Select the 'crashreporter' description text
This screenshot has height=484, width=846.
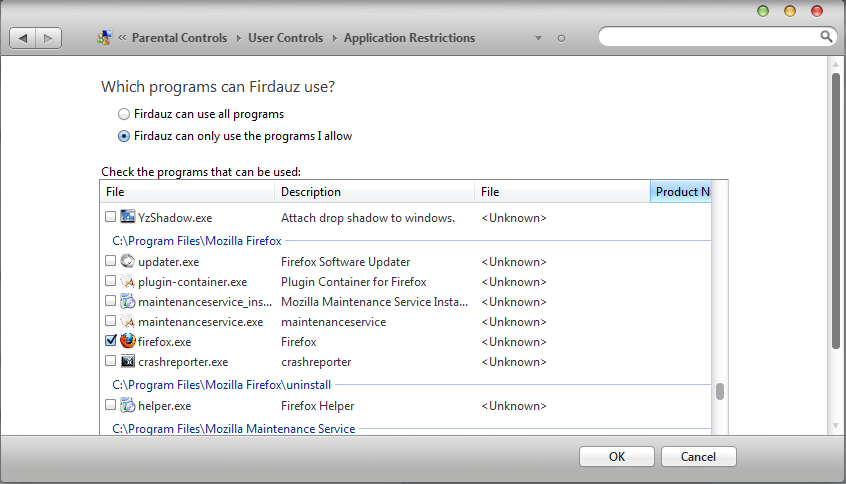316,362
